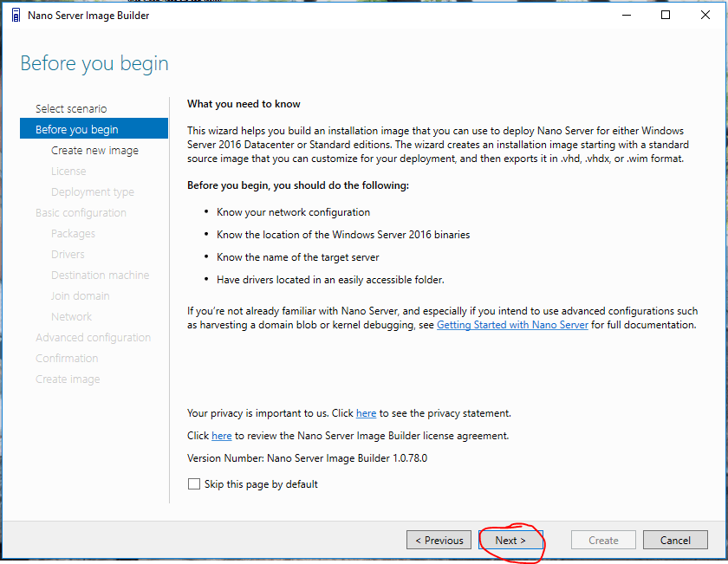Click 'Have drivers located in an easily accessible folder.'
The width and height of the screenshot is (728, 564).
coord(330,280)
